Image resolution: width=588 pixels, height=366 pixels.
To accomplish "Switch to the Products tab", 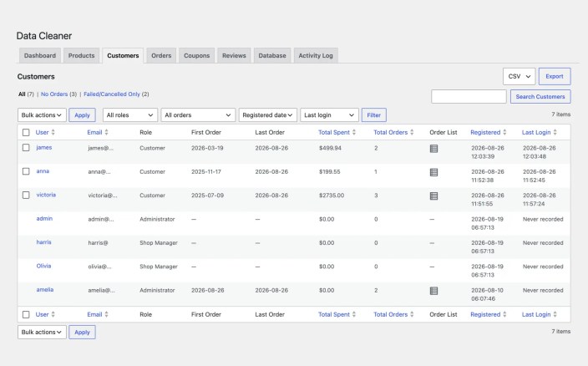I will click(81, 55).
